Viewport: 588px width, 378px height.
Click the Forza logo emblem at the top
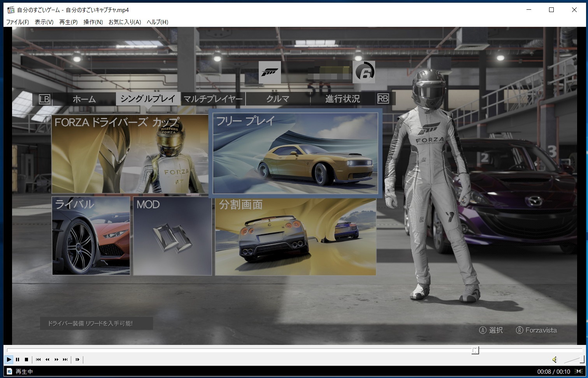coord(270,72)
